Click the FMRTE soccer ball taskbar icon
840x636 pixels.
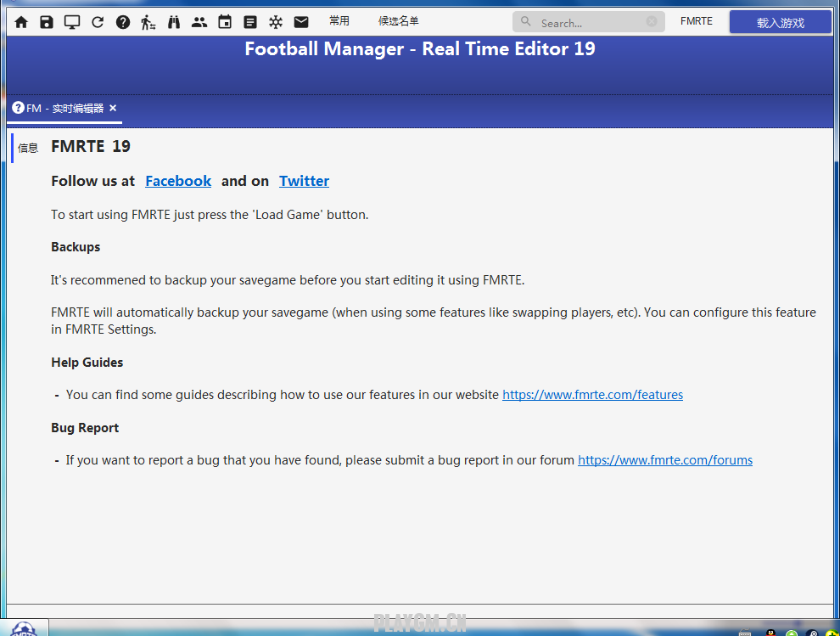[x=24, y=628]
